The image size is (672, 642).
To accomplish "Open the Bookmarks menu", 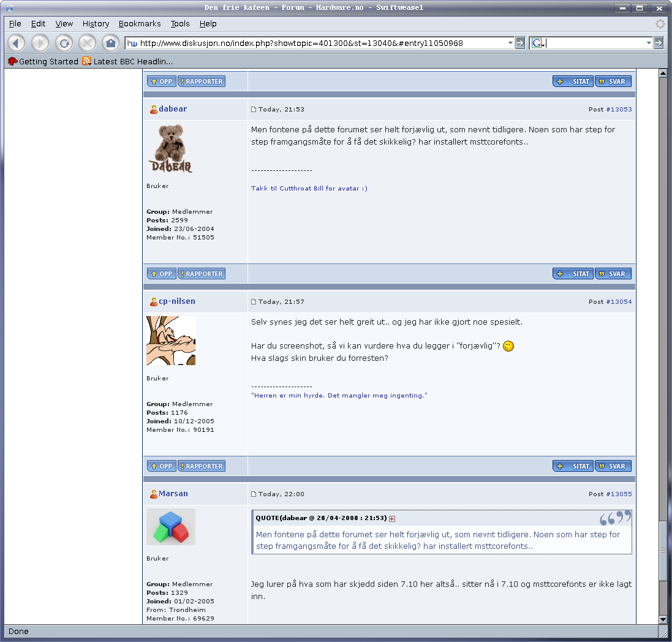I will coord(140,23).
